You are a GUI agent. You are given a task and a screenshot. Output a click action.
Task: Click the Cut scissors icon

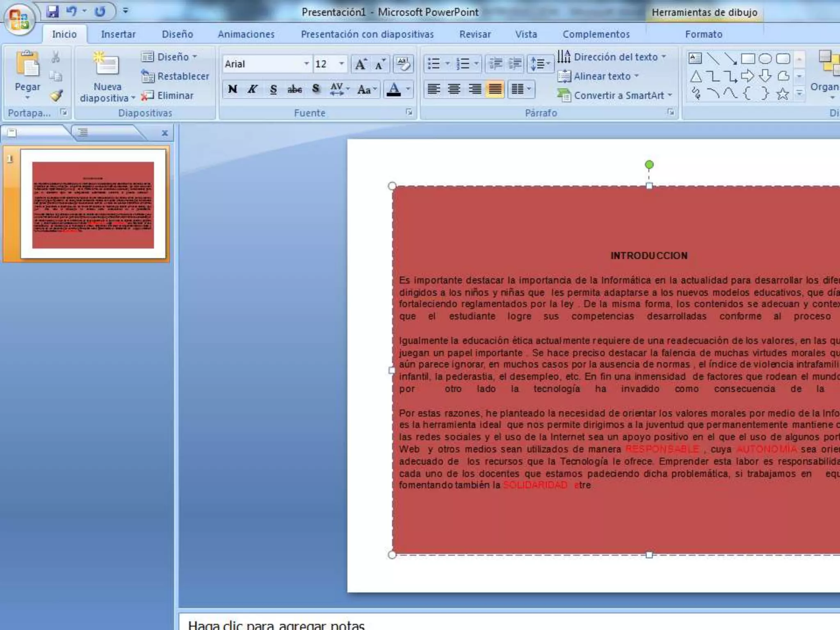point(56,57)
